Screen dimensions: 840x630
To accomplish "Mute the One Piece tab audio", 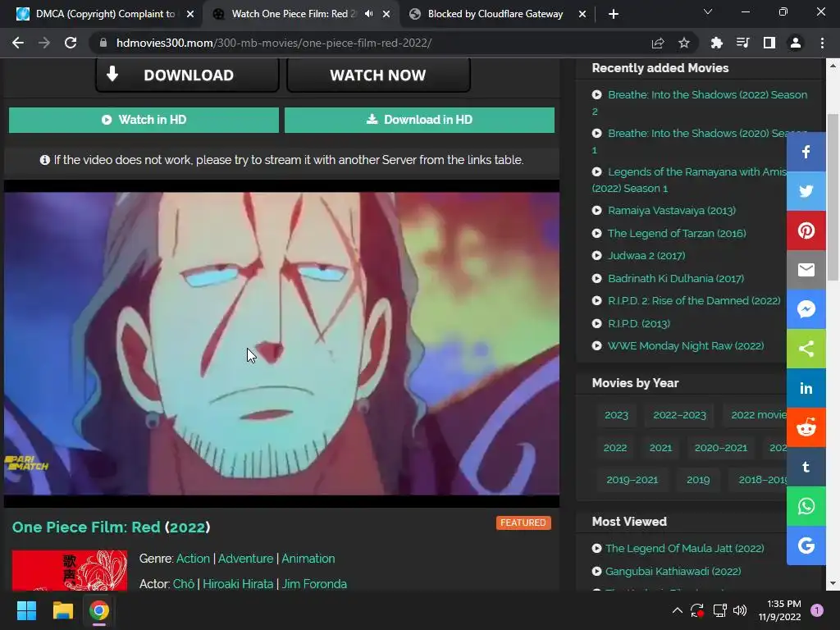I will tap(368, 14).
